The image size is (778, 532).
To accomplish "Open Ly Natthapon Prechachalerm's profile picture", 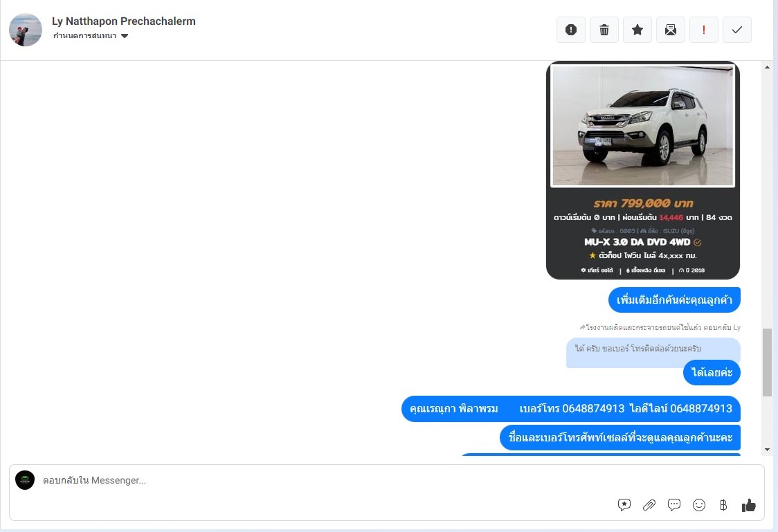I will click(x=26, y=30).
